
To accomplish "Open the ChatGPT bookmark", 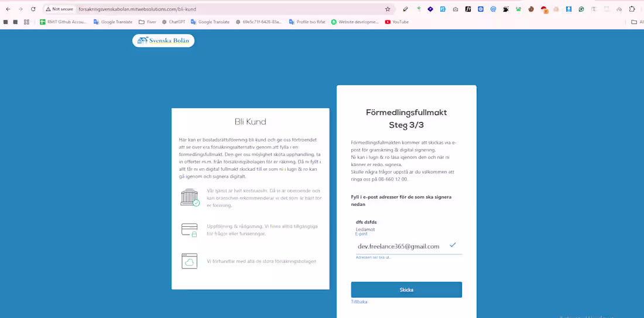I will [174, 22].
